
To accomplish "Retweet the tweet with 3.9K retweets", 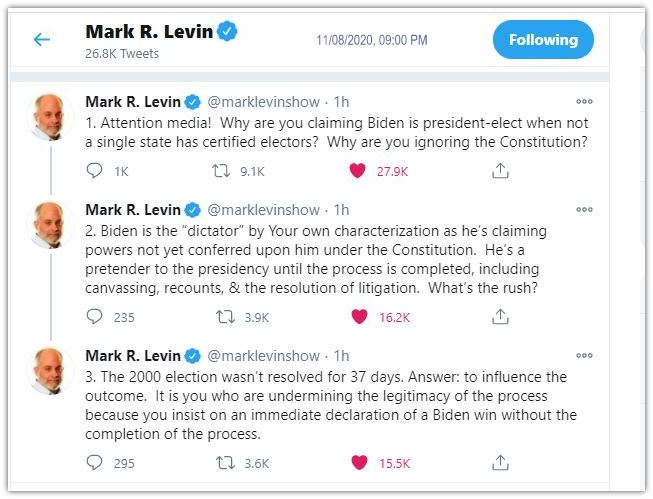I will (x=225, y=317).
